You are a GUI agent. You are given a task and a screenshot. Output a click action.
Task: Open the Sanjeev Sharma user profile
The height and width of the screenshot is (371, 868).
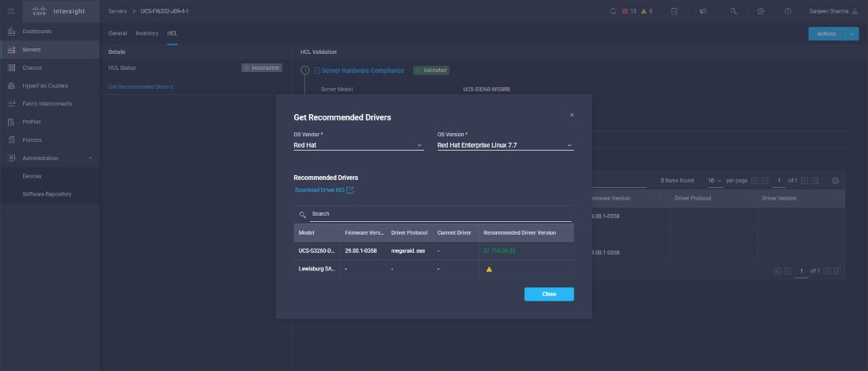tap(832, 11)
